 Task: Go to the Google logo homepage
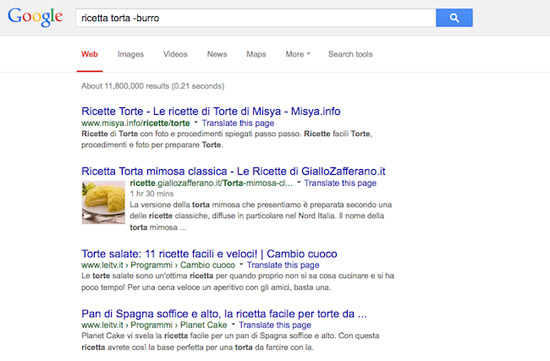pyautogui.click(x=35, y=17)
